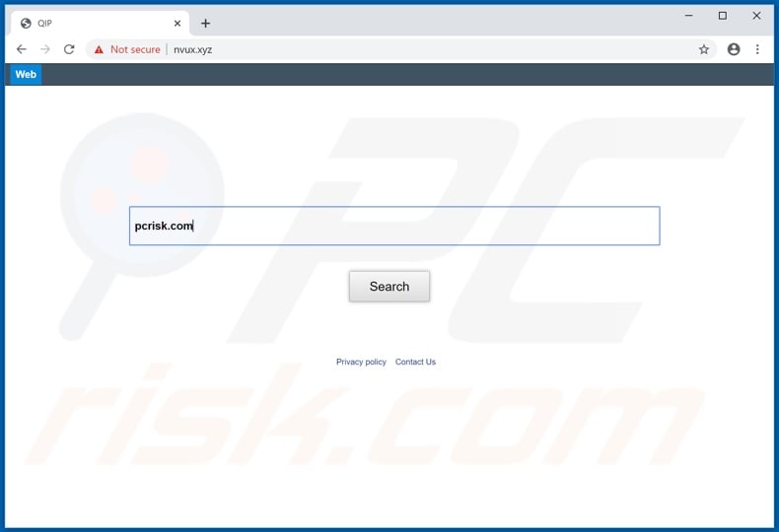Open the Chrome three-dot menu

757,49
